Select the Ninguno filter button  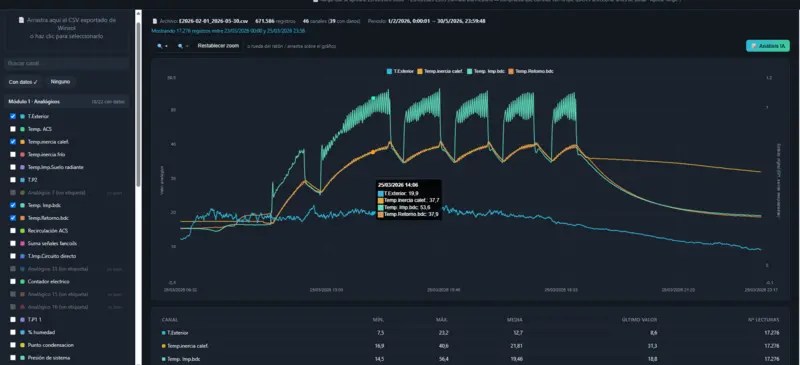(60, 82)
